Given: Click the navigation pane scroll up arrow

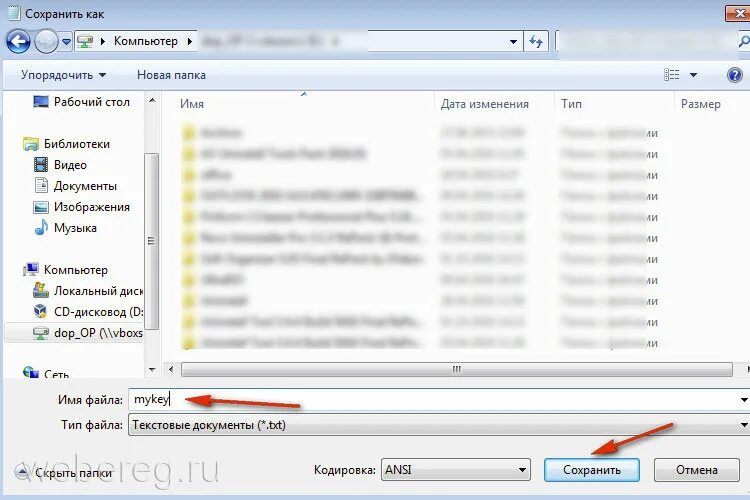Looking at the screenshot, I should coord(152,100).
